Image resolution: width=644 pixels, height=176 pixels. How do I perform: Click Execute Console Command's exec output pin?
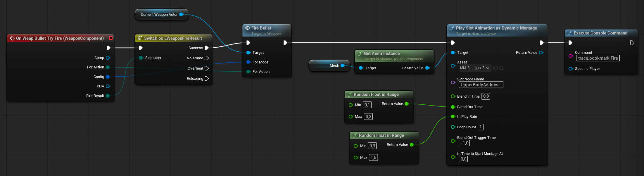coord(632,43)
